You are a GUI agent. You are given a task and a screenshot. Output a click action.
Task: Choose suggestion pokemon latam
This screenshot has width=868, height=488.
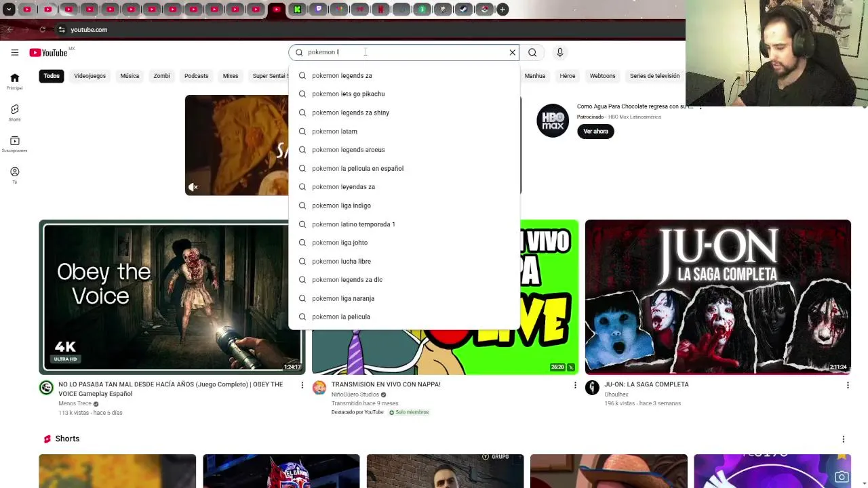tap(404, 131)
